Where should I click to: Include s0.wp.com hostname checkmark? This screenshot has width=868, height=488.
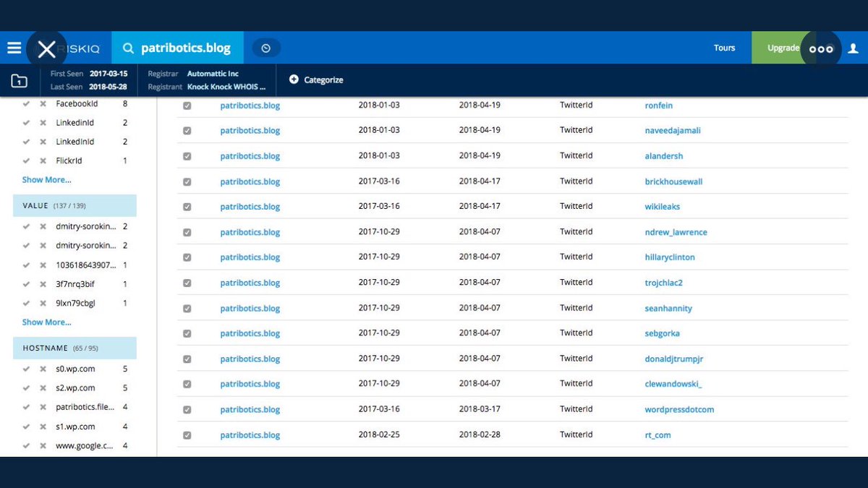point(26,369)
